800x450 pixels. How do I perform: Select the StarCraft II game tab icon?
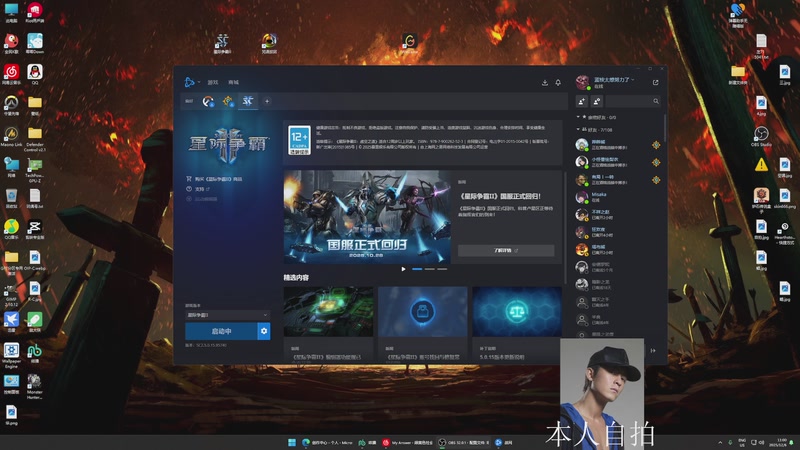[248, 101]
